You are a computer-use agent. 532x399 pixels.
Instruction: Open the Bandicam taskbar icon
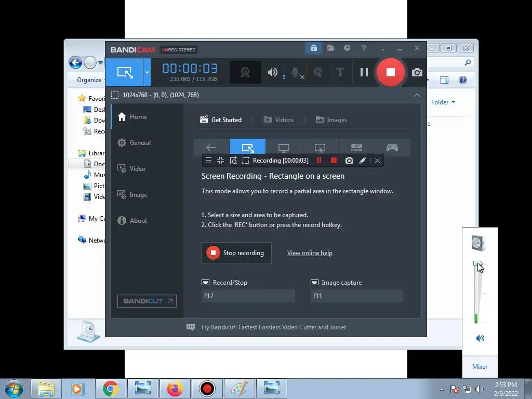(x=207, y=389)
